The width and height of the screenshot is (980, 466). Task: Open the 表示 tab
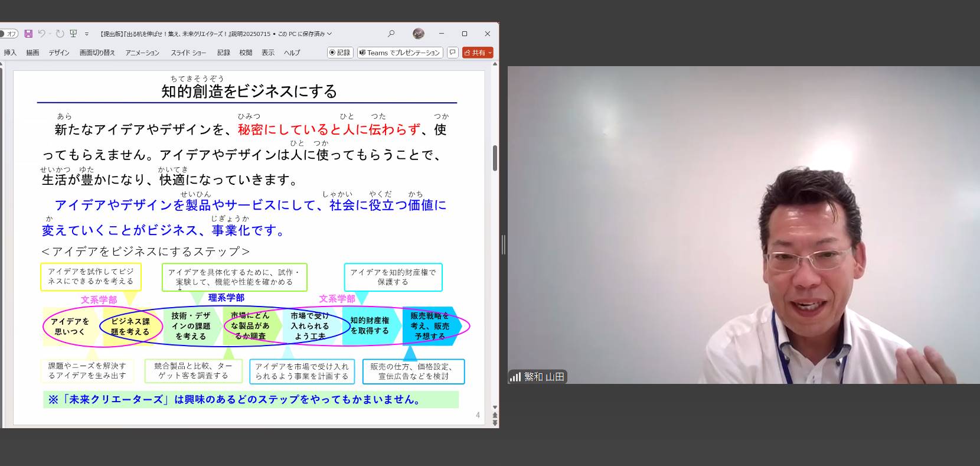point(268,53)
